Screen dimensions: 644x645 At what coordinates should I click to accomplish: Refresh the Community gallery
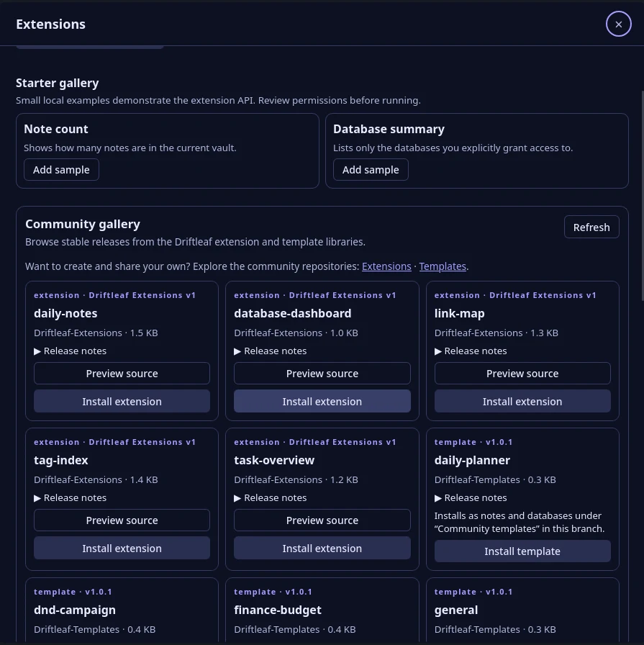pos(591,227)
